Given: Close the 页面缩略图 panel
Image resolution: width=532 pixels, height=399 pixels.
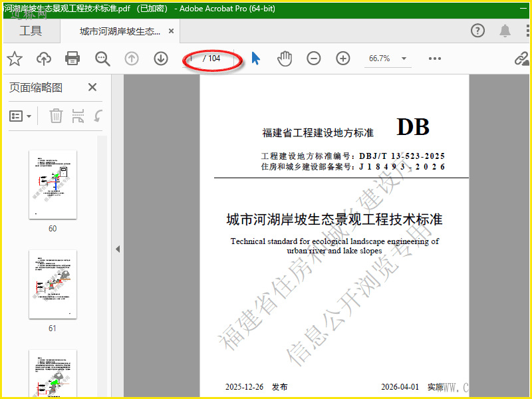Looking at the screenshot, I should 92,87.
